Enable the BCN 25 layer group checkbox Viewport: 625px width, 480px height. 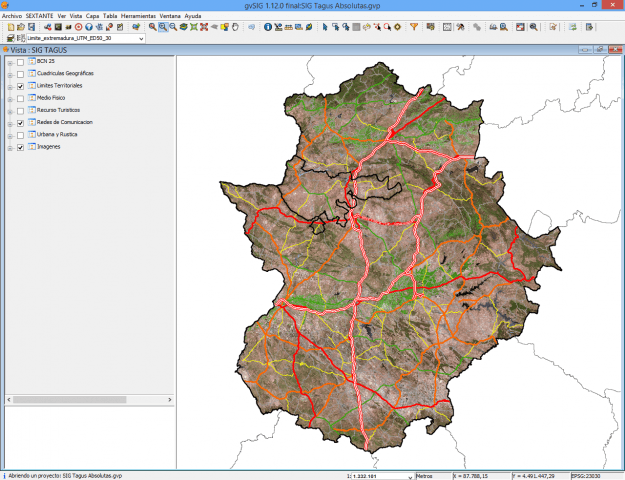pos(20,62)
